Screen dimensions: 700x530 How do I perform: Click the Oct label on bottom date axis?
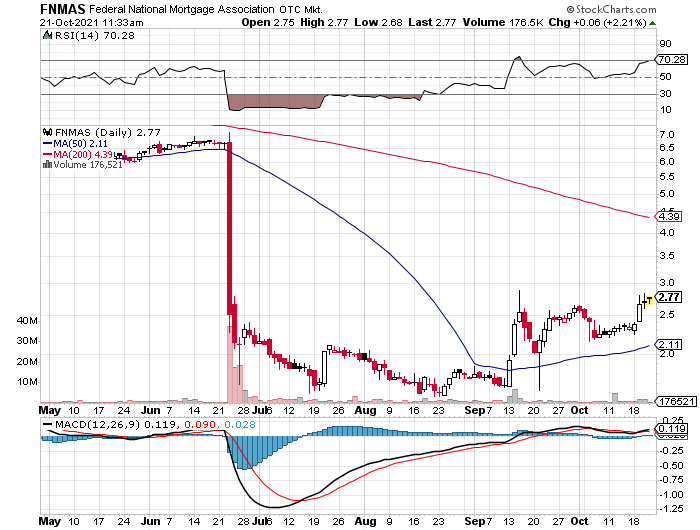[x=579, y=521]
